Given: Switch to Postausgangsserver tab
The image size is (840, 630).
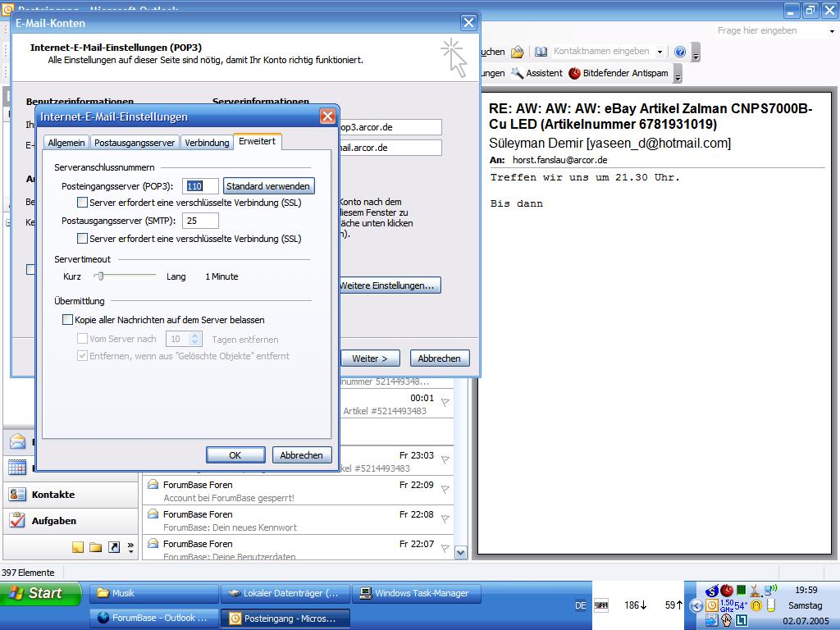Looking at the screenshot, I should point(135,143).
